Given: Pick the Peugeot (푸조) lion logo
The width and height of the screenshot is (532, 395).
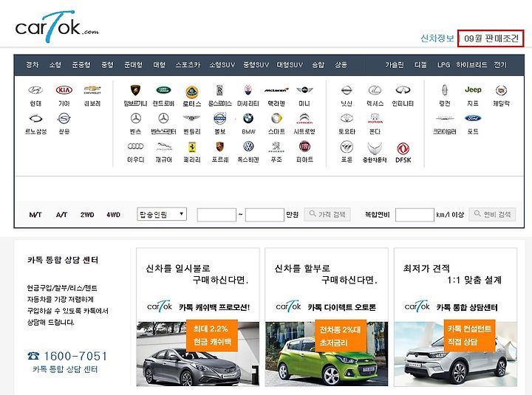Looking at the screenshot, I should [x=276, y=146].
